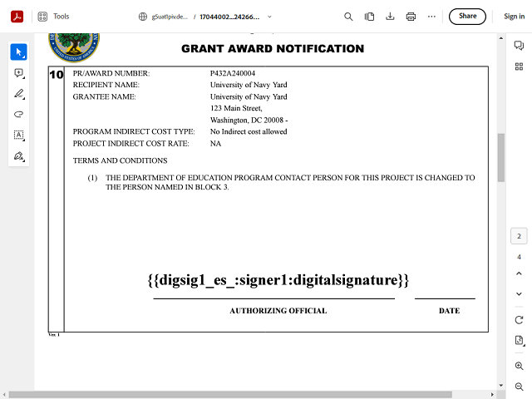This screenshot has height=399, width=532.
Task: Click 'No Indirect cost allowed' value
Action: [x=249, y=131]
